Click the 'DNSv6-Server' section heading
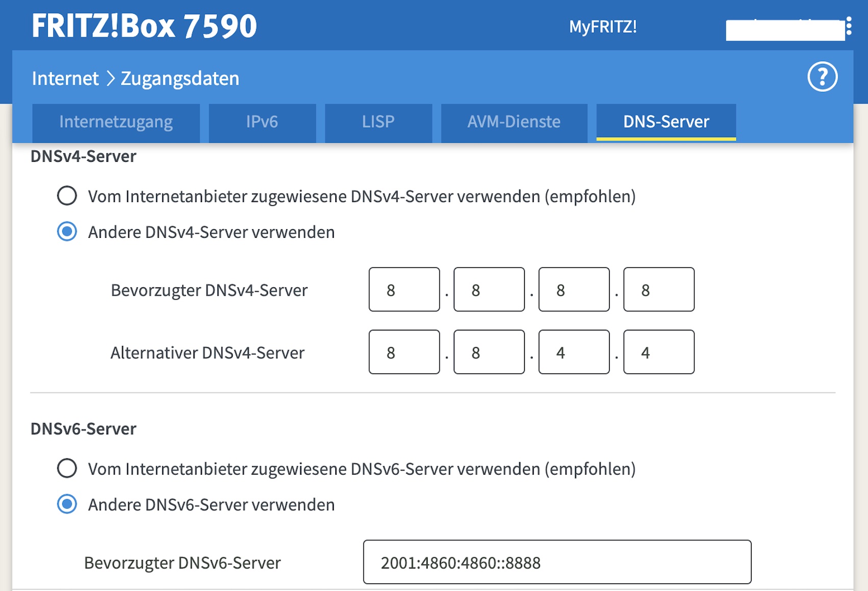The image size is (868, 591). click(84, 429)
